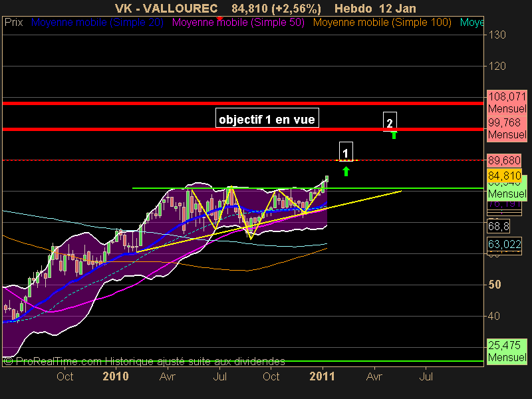The width and height of the screenshot is (532, 399).
Task: Click the 2010 label on time axis
Action: click(116, 376)
